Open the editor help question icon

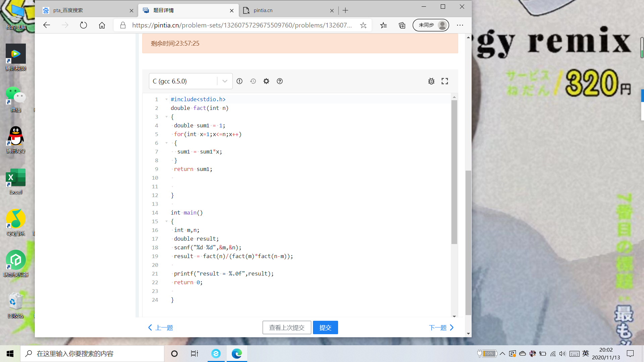pyautogui.click(x=280, y=81)
